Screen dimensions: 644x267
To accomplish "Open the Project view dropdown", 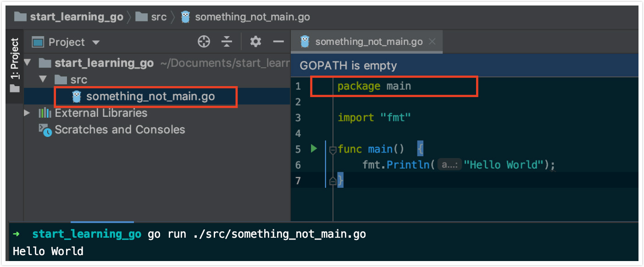I will 96,42.
